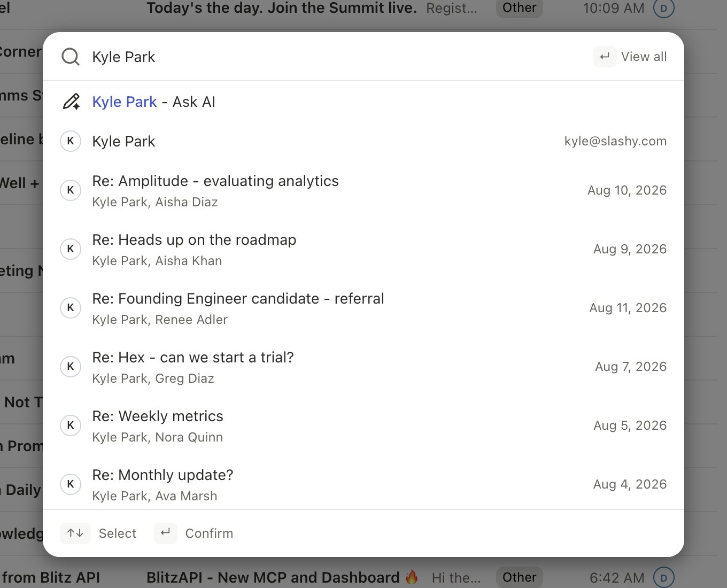Click inside the Kyle Park search field
727x588 pixels.
337,57
